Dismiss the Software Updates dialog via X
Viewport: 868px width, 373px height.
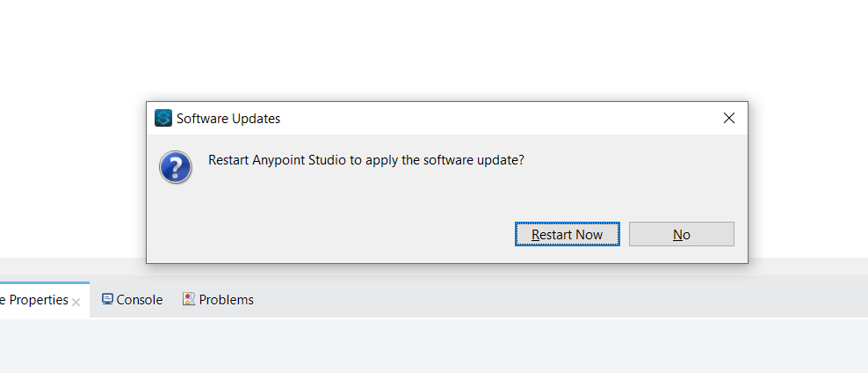(728, 118)
